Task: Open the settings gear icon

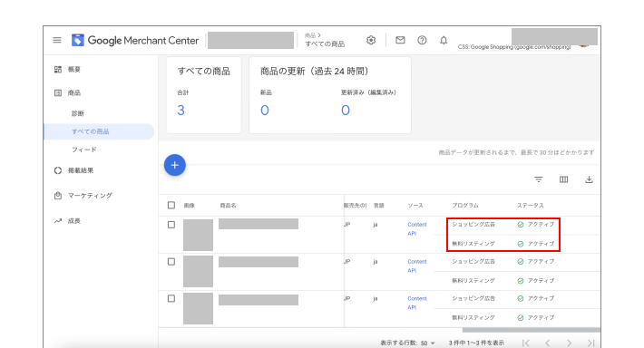Action: 371,40
